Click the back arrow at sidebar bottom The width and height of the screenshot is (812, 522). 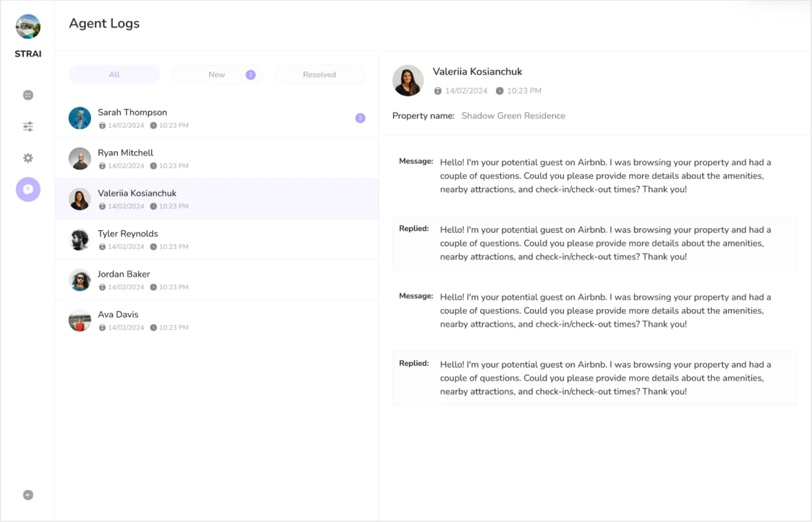[28, 494]
